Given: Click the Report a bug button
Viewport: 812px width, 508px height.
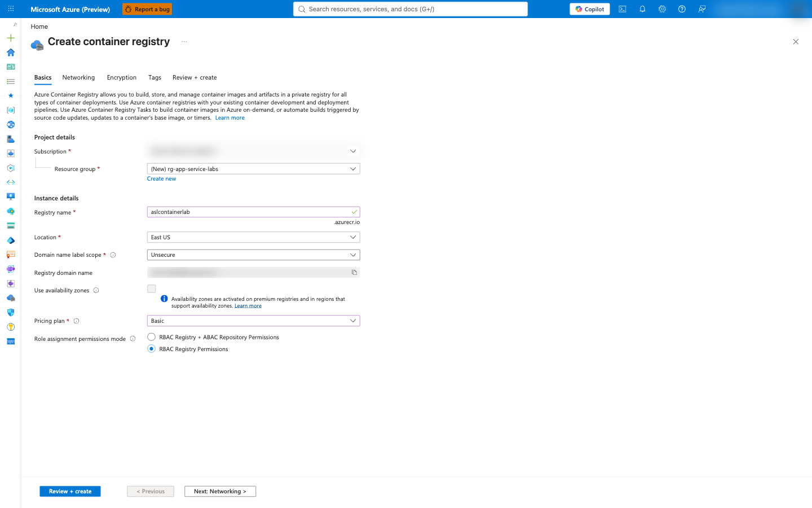Looking at the screenshot, I should [x=147, y=9].
